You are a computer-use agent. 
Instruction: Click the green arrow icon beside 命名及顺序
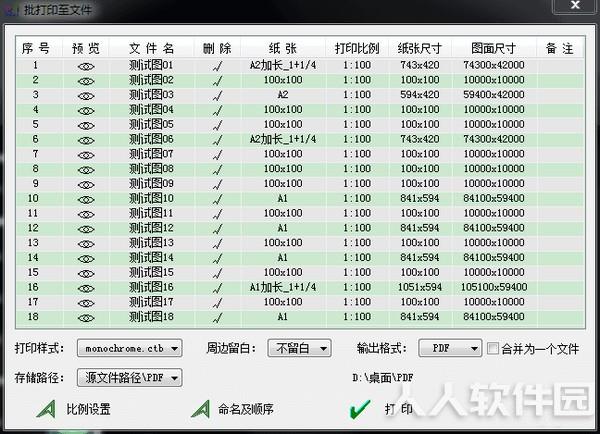click(201, 409)
